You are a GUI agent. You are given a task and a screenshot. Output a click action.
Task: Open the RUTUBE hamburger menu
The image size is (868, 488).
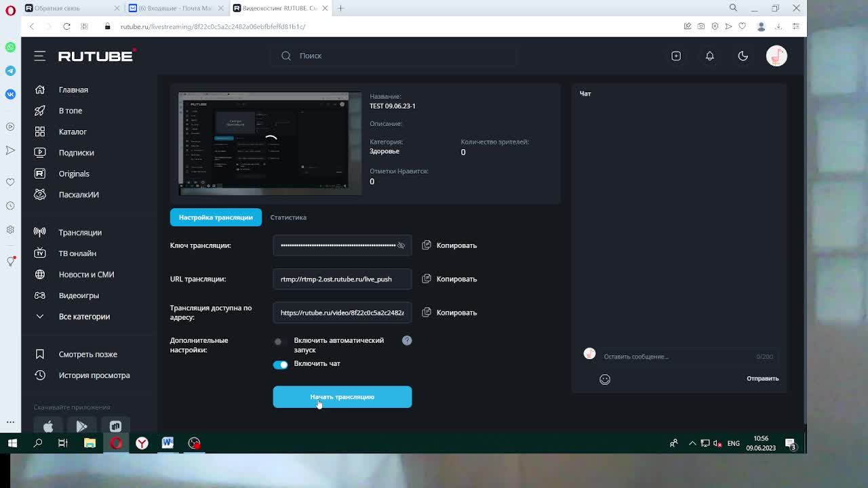[x=39, y=56]
